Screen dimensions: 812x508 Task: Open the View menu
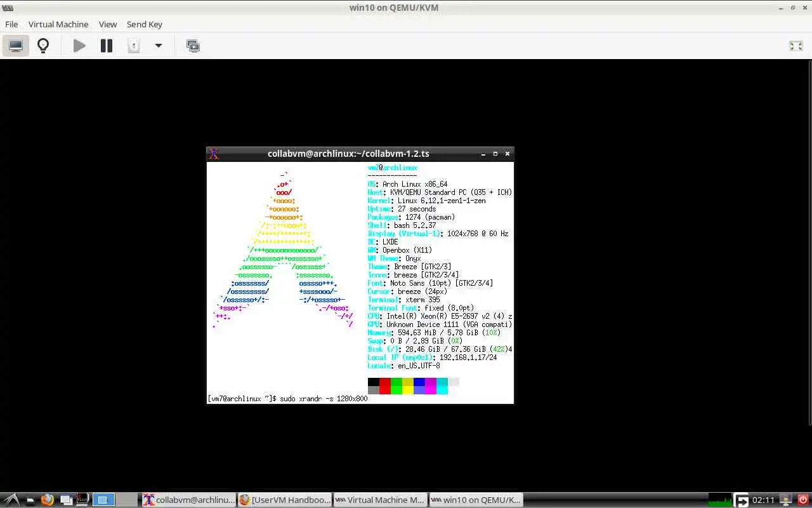(x=108, y=24)
